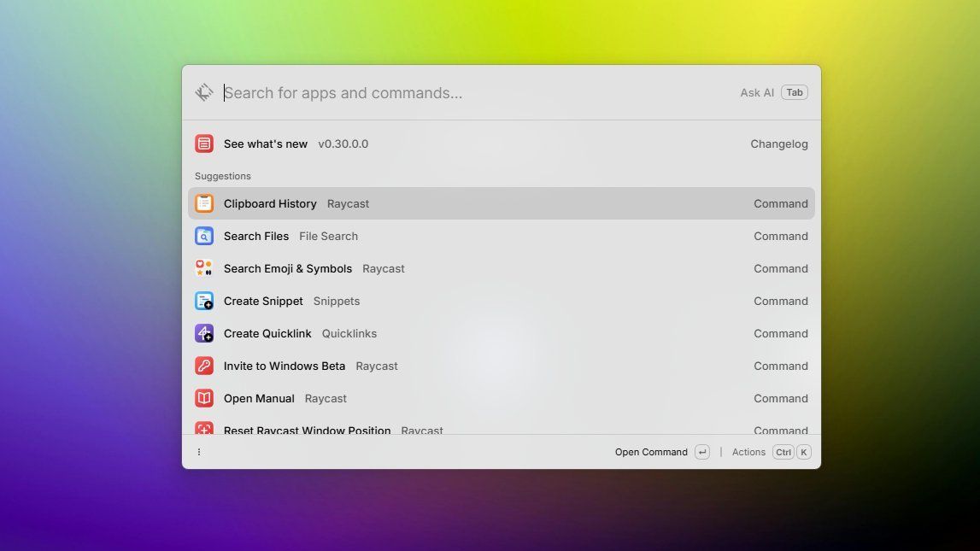Screen dimensions: 980x551
Task: Select the Search Emoji & Symbols text
Action: (x=287, y=268)
